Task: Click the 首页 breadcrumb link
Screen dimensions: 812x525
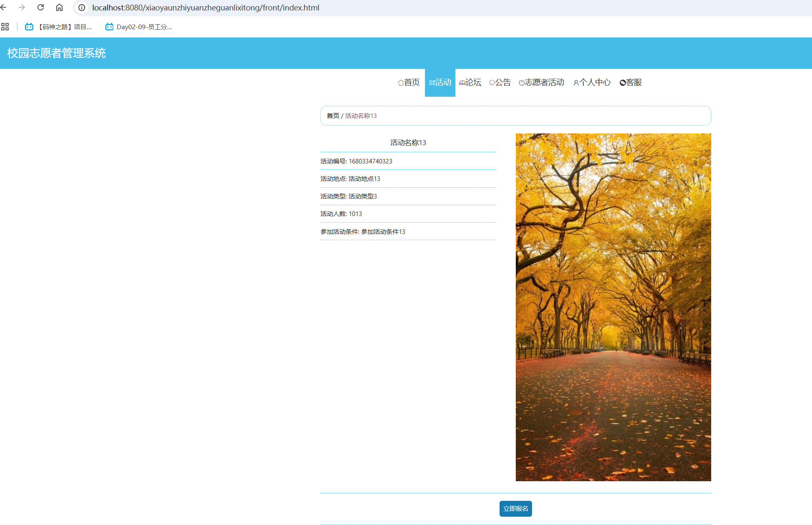Action: [x=333, y=116]
